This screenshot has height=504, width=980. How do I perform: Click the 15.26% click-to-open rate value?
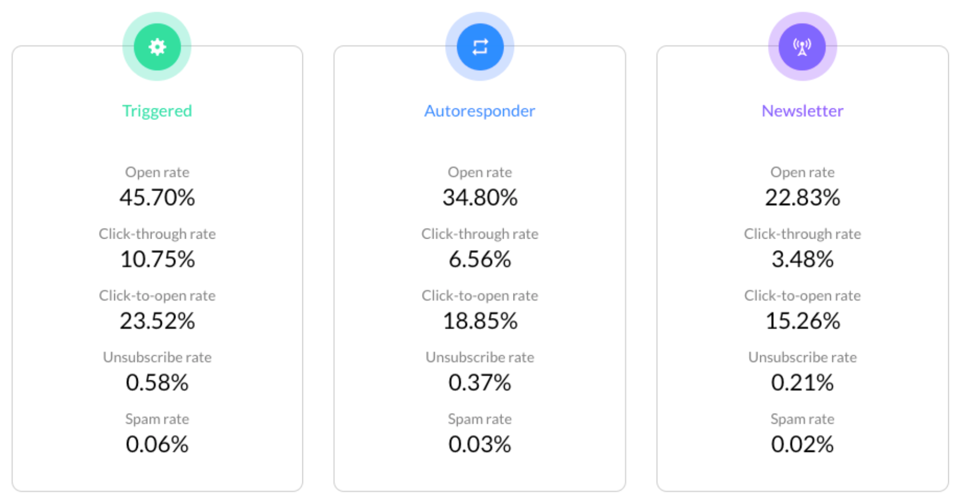802,321
